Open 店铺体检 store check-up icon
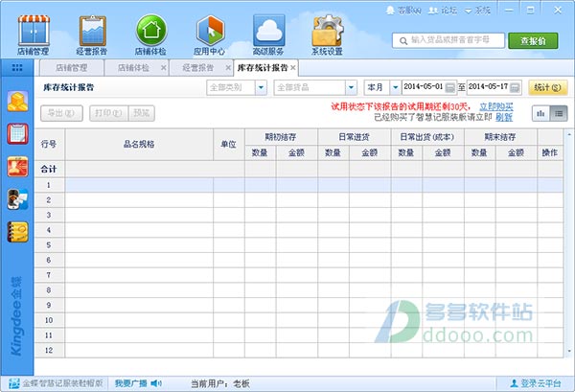 pos(150,35)
